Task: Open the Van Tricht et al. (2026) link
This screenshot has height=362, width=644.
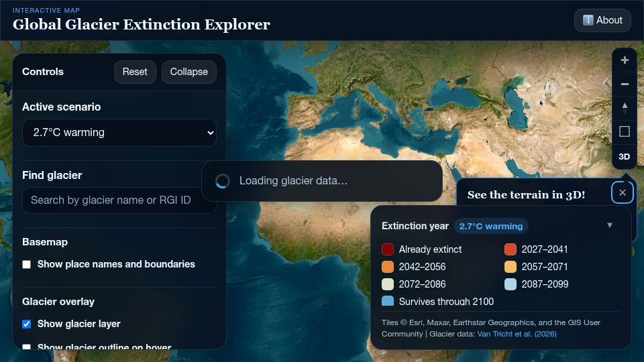Action: click(517, 334)
